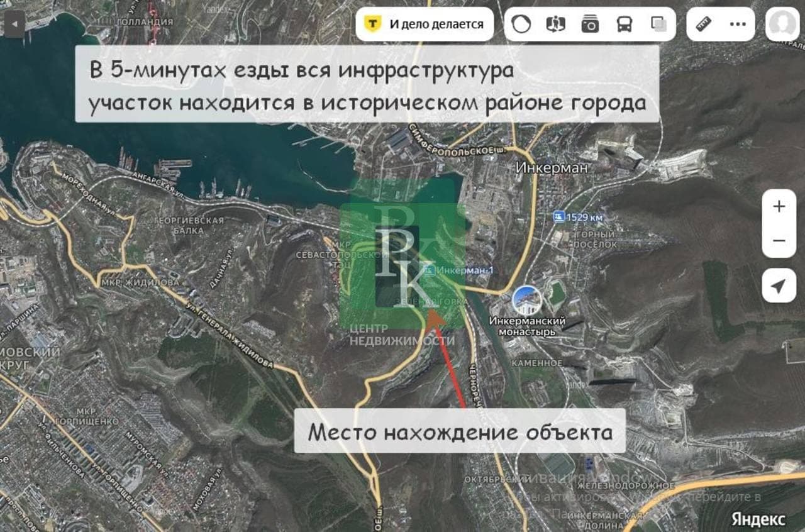Click the Инкерманский монастырь landmark marker

pos(526,301)
